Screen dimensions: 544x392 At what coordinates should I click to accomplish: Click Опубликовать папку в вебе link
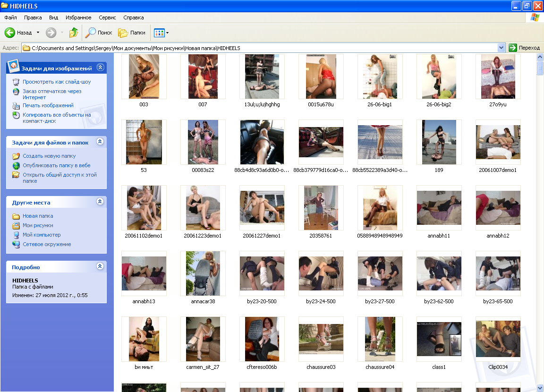57,165
